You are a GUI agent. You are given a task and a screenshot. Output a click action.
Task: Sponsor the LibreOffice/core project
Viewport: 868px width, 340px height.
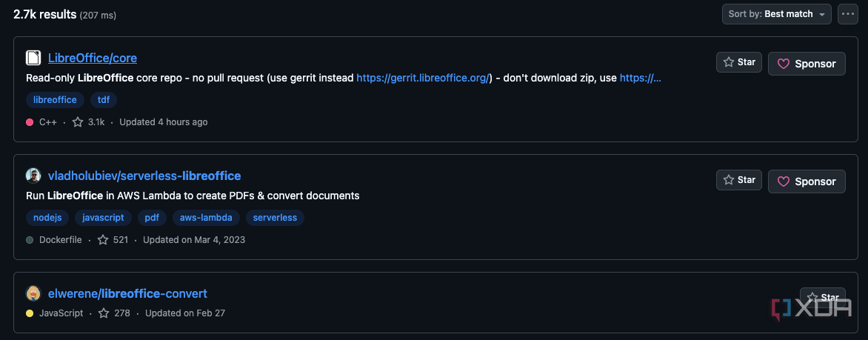(x=807, y=64)
